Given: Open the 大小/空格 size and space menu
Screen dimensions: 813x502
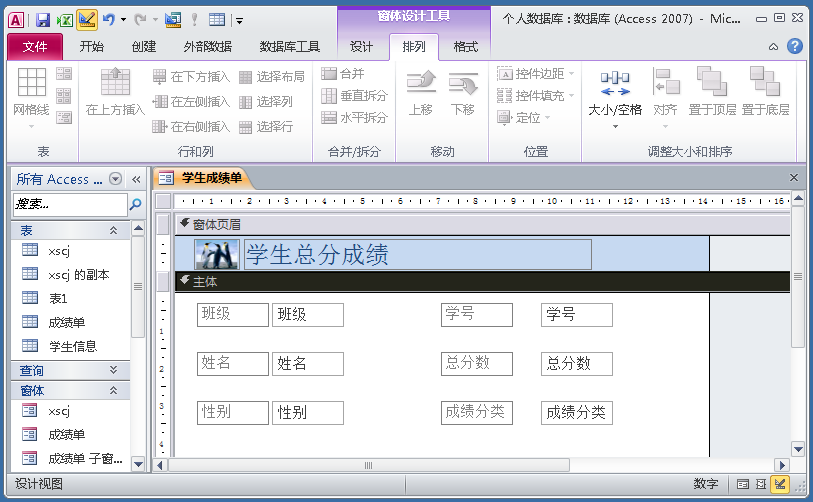Looking at the screenshot, I should tap(615, 99).
